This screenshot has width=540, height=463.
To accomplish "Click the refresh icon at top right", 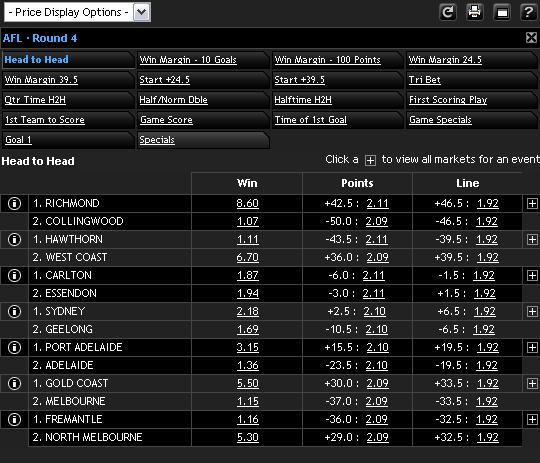I will pos(448,12).
